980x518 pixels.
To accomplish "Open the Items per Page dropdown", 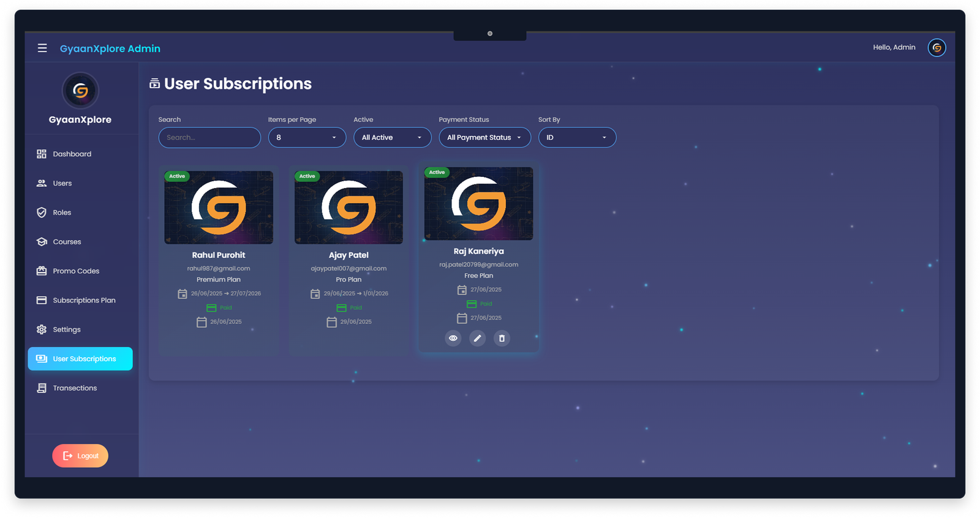I will [x=307, y=138].
